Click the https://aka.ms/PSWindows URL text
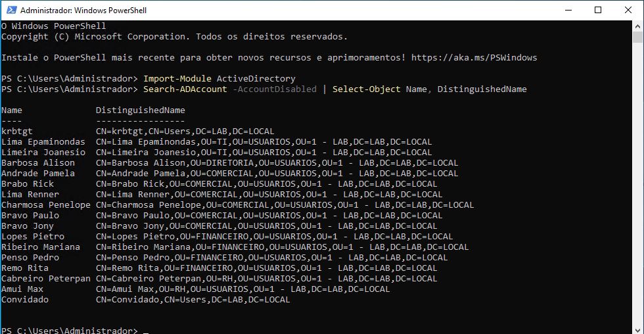Viewport: 644px width, 334px height. point(474,57)
